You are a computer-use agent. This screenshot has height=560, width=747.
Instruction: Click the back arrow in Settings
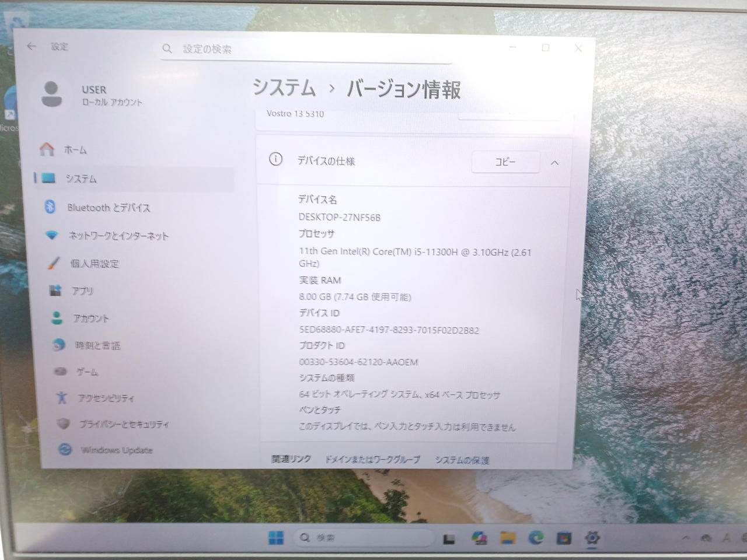[x=32, y=47]
